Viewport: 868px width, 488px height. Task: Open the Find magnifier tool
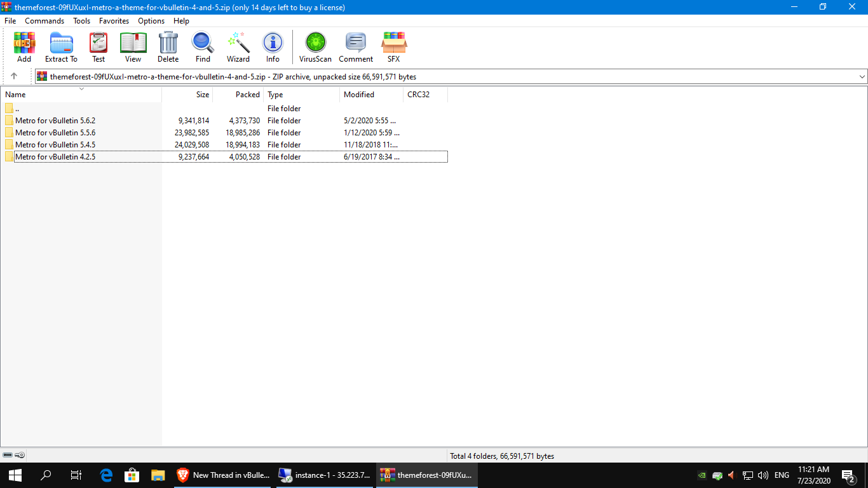coord(203,48)
